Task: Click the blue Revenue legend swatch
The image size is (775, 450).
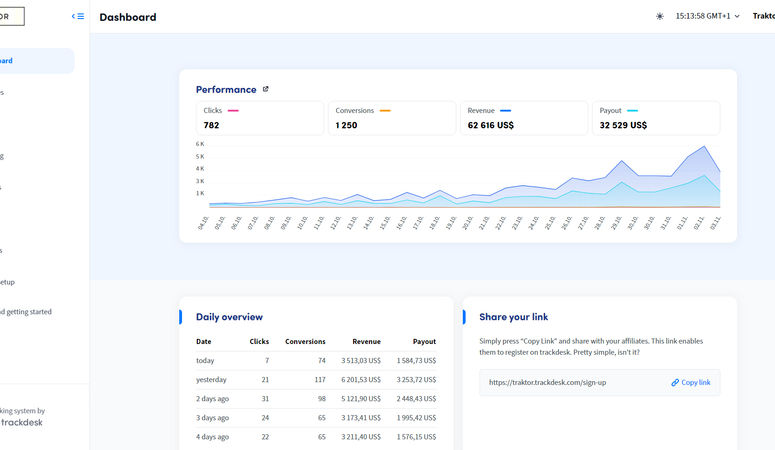Action: [x=505, y=111]
